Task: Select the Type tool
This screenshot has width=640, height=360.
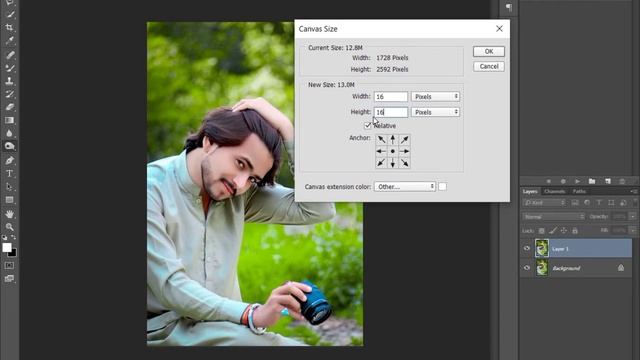Action: (9, 173)
